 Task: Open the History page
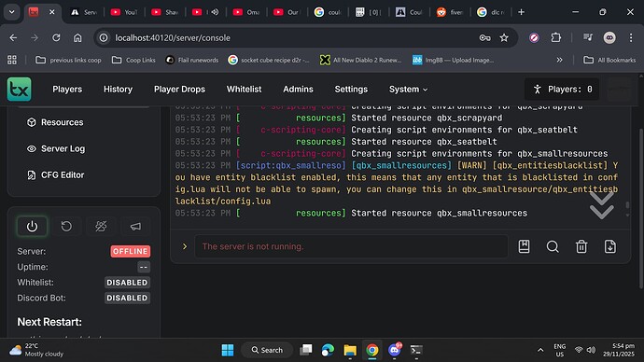[x=118, y=89]
